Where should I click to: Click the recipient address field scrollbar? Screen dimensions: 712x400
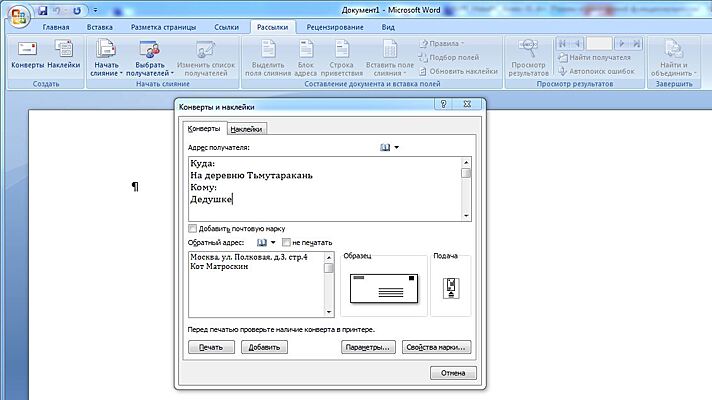466,188
